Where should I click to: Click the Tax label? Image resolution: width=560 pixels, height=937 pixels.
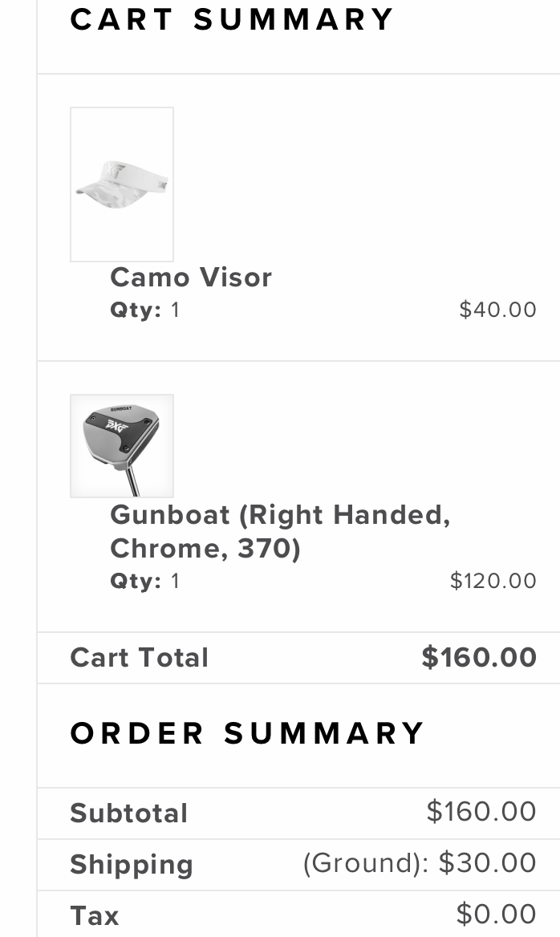pos(95,916)
